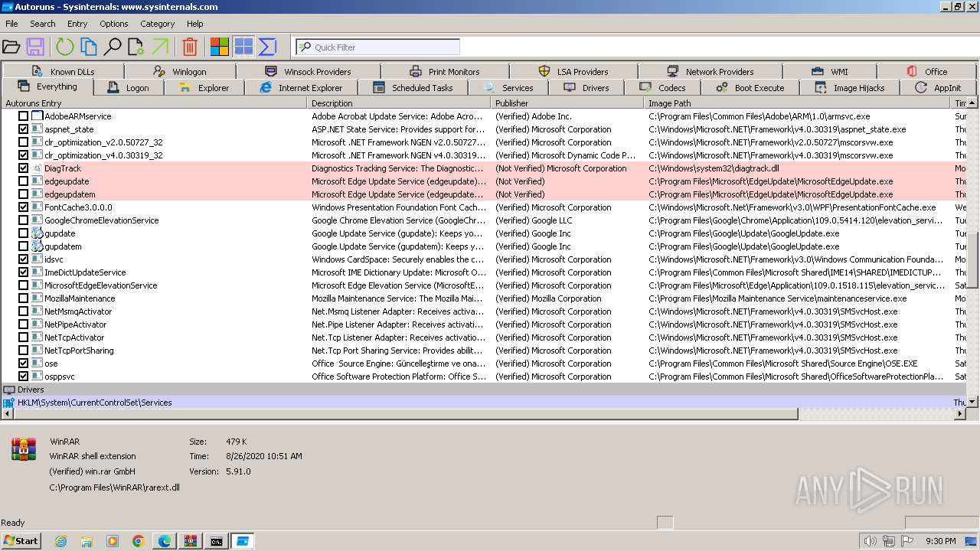The height and width of the screenshot is (551, 980).
Task: Click the DiagTrack entry icon
Action: point(37,168)
